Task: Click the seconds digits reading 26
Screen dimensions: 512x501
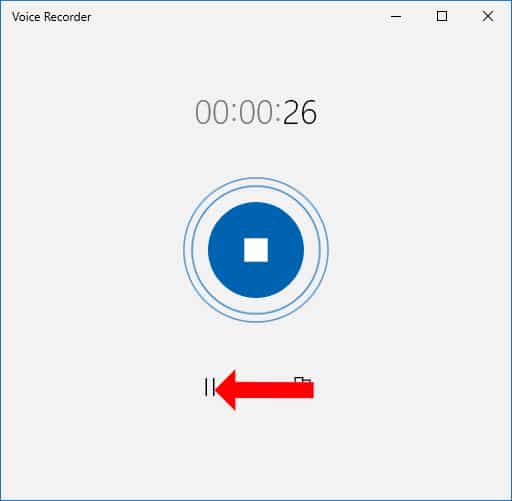Action: tap(300, 112)
